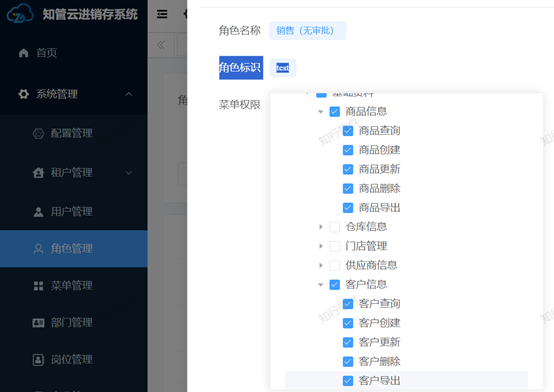Screen dimensions: 554x392
Task: Uncheck 客户导出 permission
Action: pyautogui.click(x=348, y=381)
